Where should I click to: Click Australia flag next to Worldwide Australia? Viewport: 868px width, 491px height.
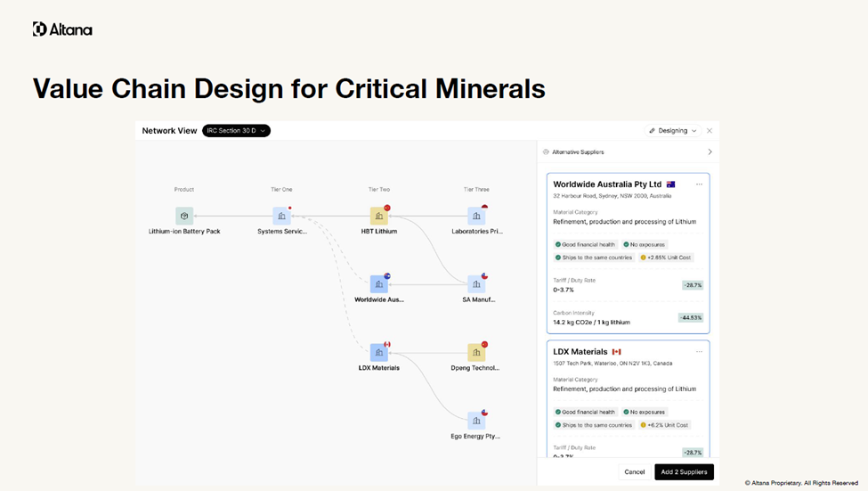click(671, 184)
